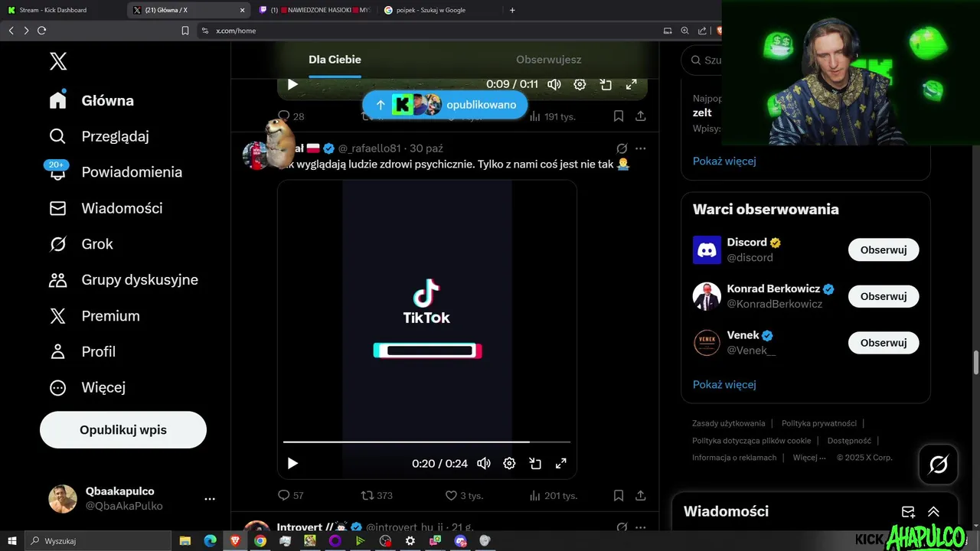
Task: Go to Główna in the sidebar
Action: [92, 100]
